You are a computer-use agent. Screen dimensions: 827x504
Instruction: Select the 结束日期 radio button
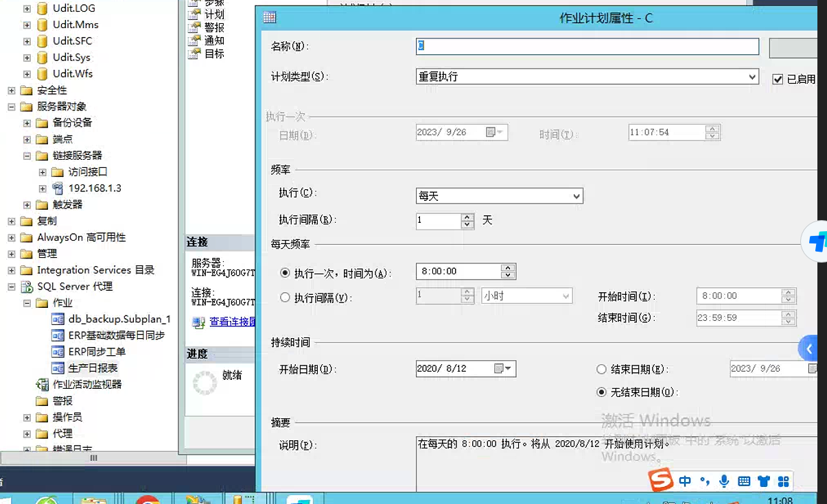point(602,370)
